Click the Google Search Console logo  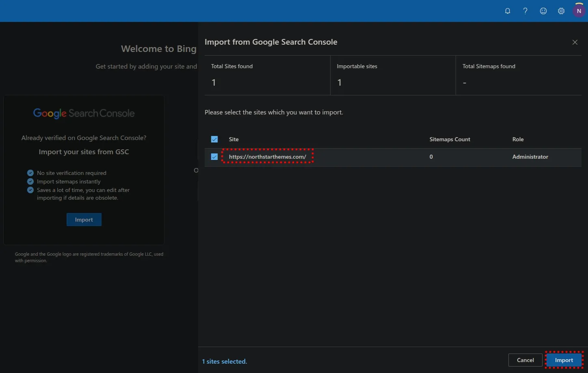[84, 113]
